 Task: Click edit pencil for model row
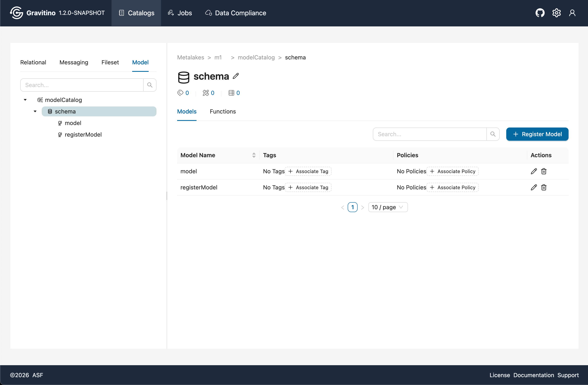point(534,171)
